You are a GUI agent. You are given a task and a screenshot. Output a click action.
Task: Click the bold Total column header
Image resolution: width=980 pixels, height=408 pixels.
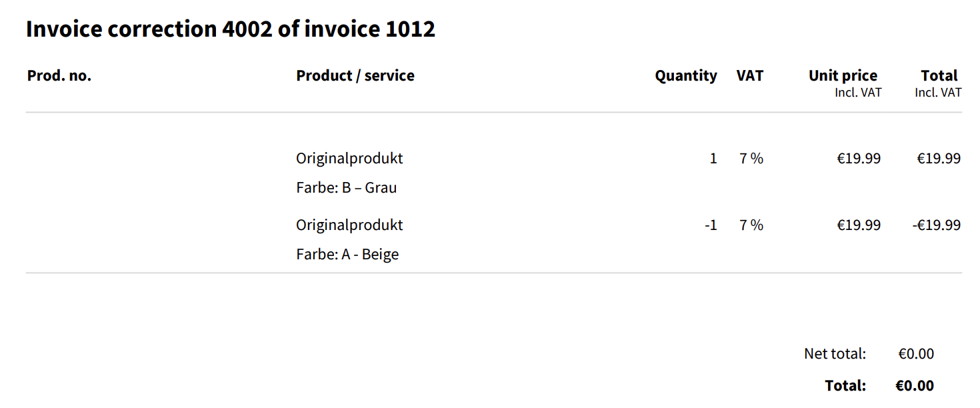(x=939, y=76)
